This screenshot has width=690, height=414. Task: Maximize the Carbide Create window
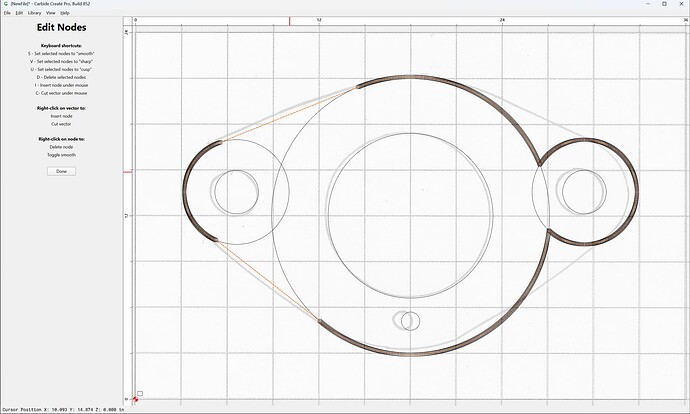[x=664, y=4]
